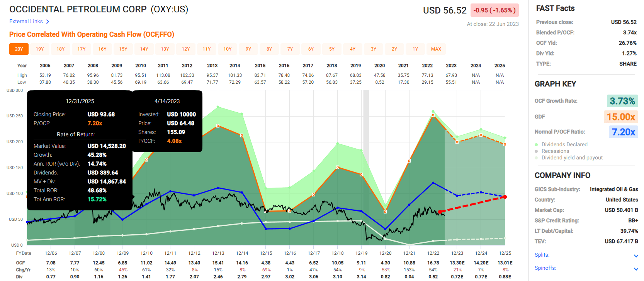Screen dimensions: 644x281
Task: Open the External Links link
Action: click(26, 22)
